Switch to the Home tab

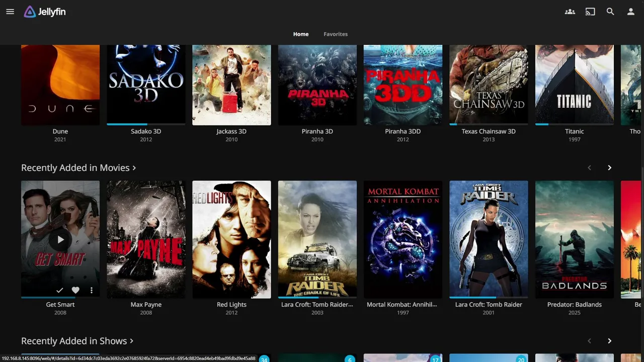301,34
